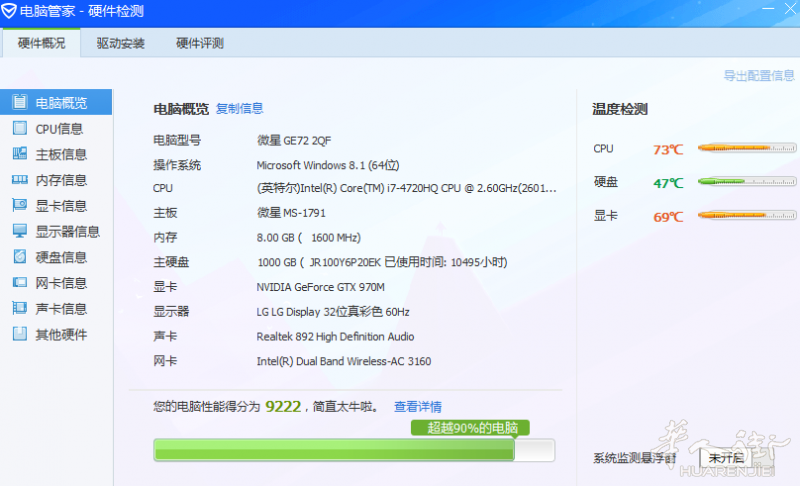Click the 硬盘信息 hard disk icon
Screen dimensions: 800x486
tap(19, 257)
